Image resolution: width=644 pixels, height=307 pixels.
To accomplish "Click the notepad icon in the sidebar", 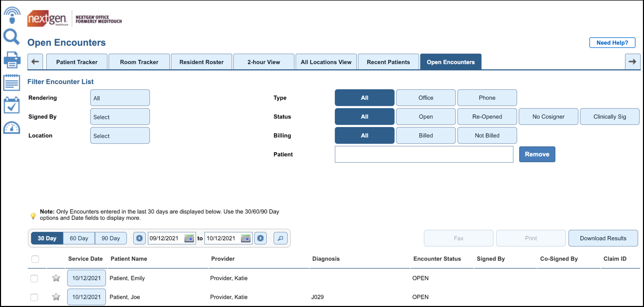I will pos(11,82).
